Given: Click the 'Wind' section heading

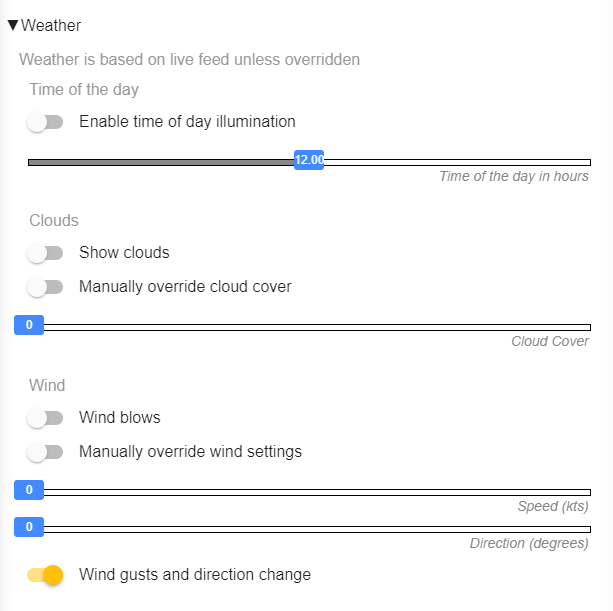Looking at the screenshot, I should click(47, 386).
